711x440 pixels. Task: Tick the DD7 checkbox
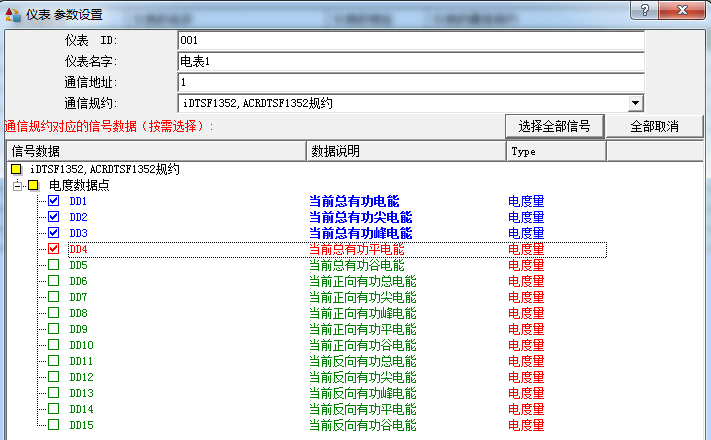54,297
